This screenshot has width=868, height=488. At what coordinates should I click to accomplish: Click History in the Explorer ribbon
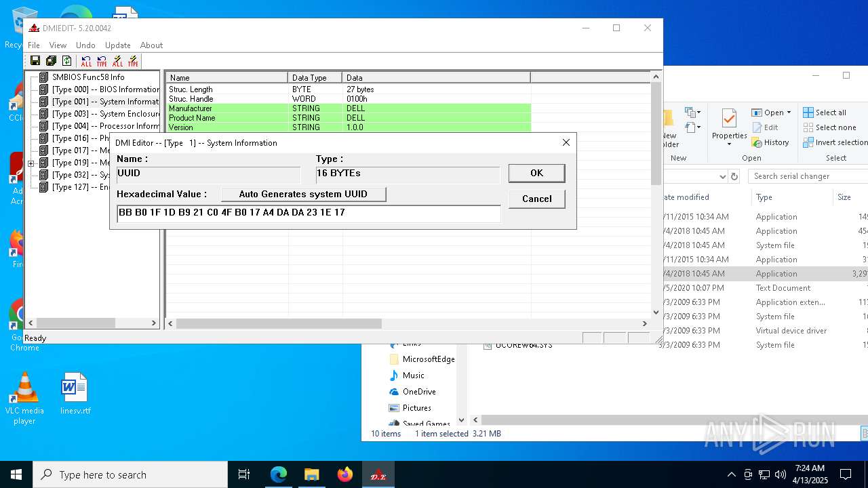(770, 142)
